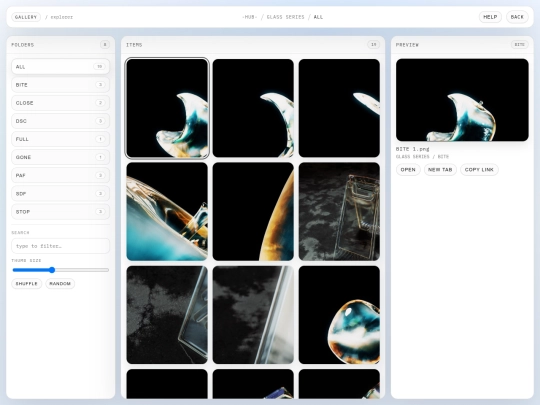The image size is (540, 405).
Task: Click the HELP button
Action: [x=490, y=17]
